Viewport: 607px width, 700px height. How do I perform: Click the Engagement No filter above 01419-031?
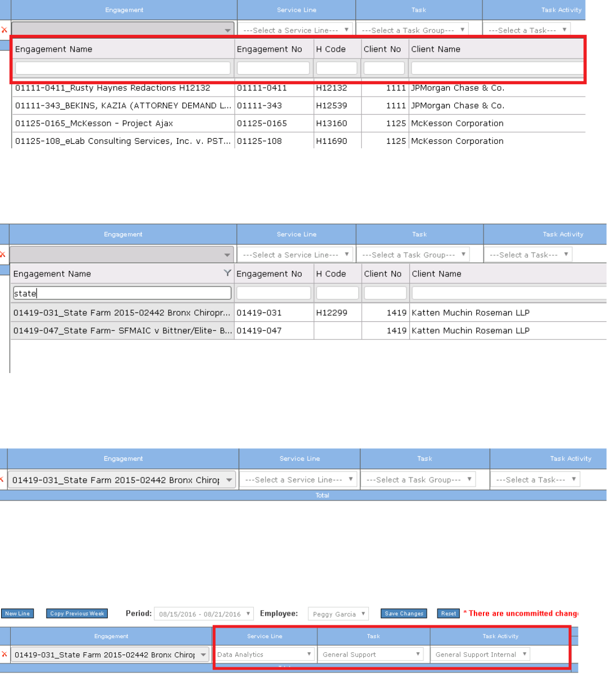pos(273,293)
